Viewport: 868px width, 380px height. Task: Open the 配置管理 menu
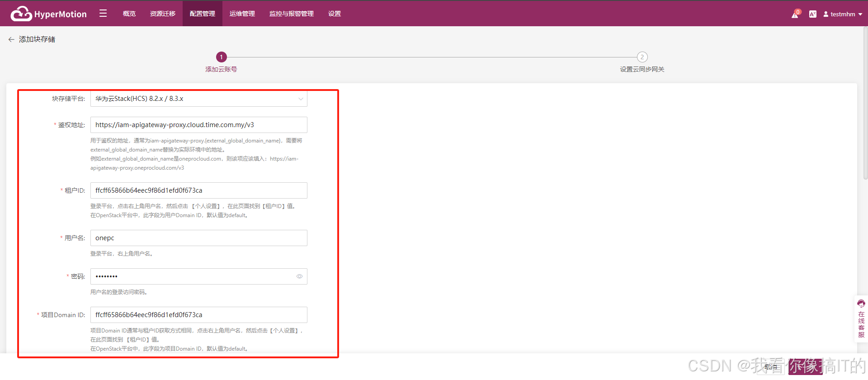[x=203, y=14]
